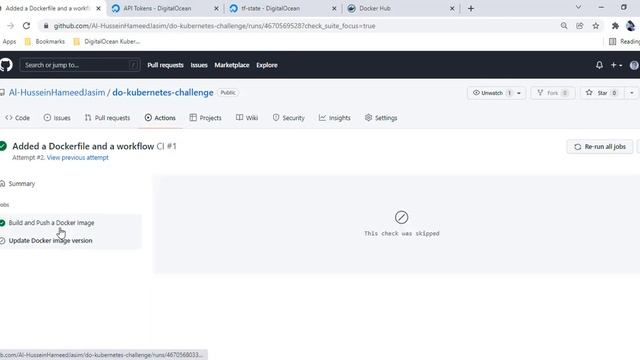Image resolution: width=640 pixels, height=360 pixels.
Task: Click the green workflow success status icon
Action: coord(3,146)
